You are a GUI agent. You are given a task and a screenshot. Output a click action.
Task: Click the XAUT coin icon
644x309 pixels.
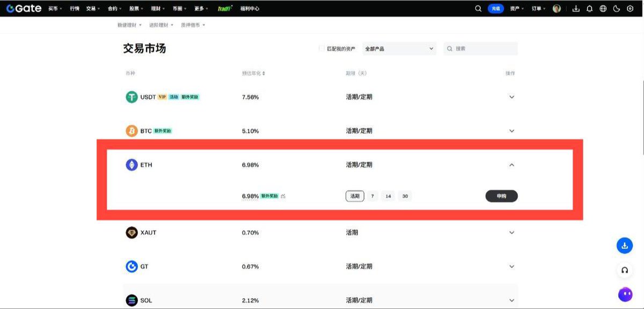[131, 233]
